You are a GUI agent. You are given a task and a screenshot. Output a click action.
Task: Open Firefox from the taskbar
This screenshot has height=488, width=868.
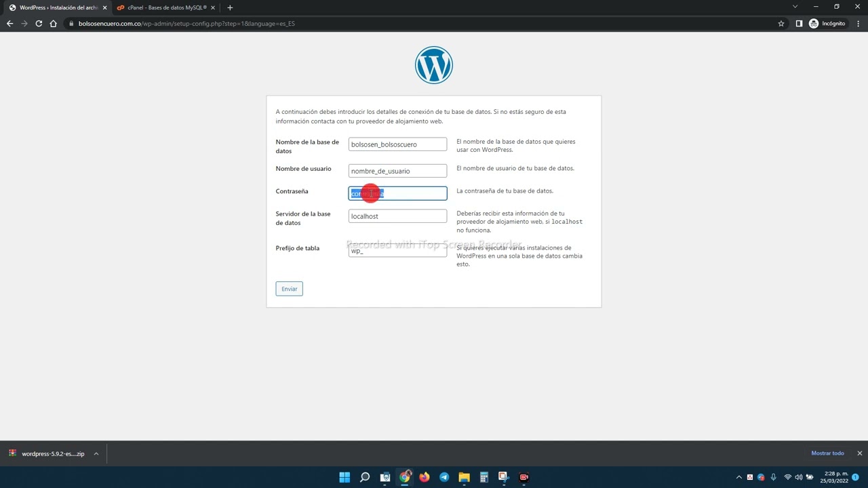tap(425, 477)
